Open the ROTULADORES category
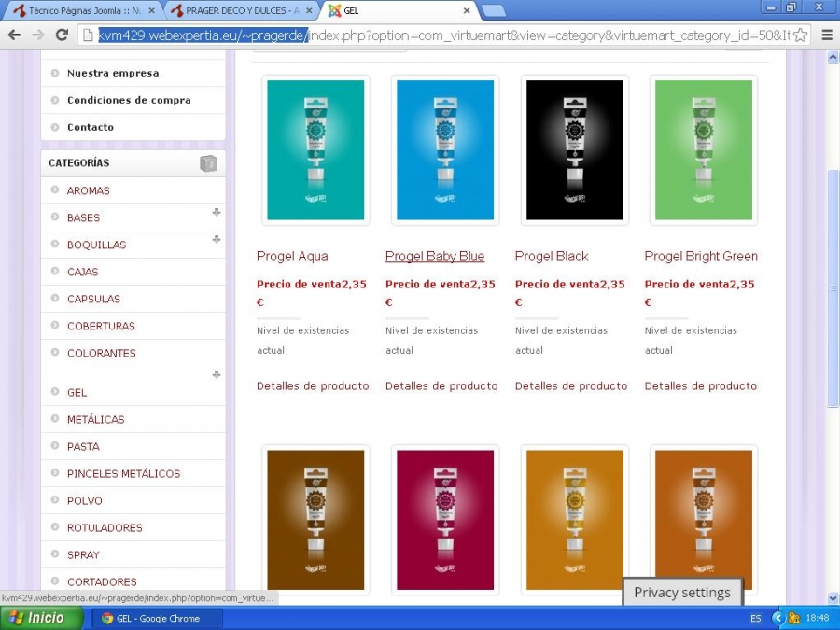This screenshot has height=630, width=840. click(x=105, y=527)
